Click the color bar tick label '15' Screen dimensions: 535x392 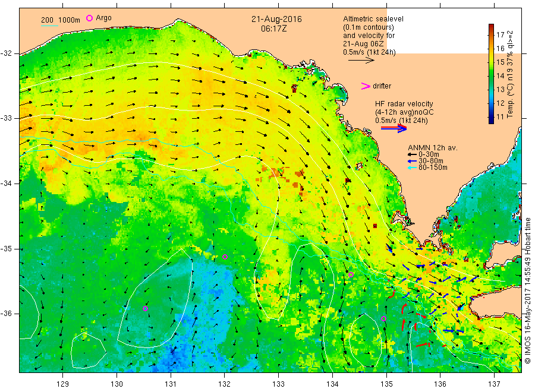point(500,62)
